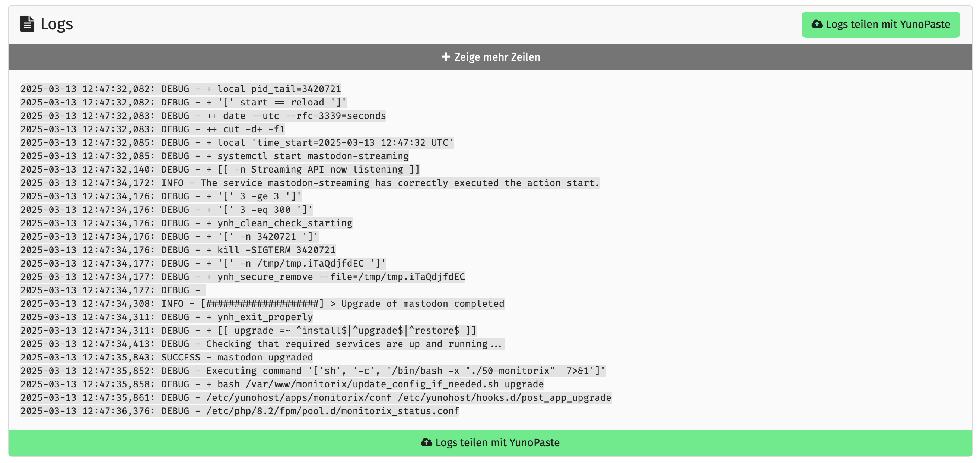Select the systemctl start mastodon-streaming line
Viewport: 980px width, 463px height.
tap(214, 156)
